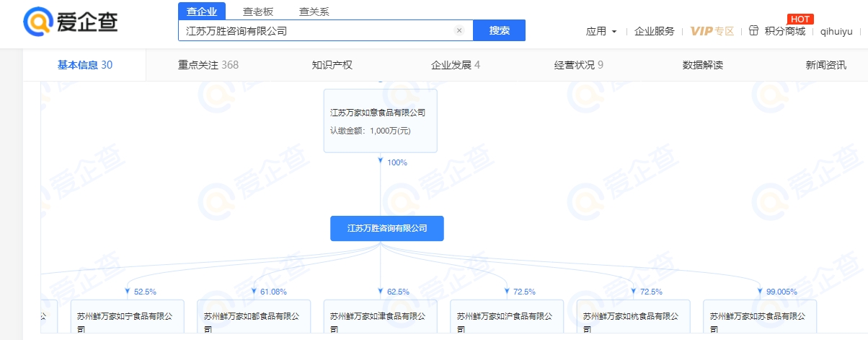Image resolution: width=868 pixels, height=340 pixels.
Task: Clear the search box with the x icon
Action: [x=459, y=31]
